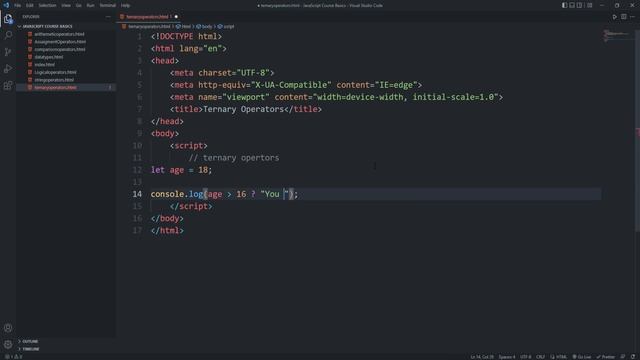The width and height of the screenshot is (640, 360).
Task: Open arithemeticoperators.html file
Action: pyautogui.click(x=59, y=34)
